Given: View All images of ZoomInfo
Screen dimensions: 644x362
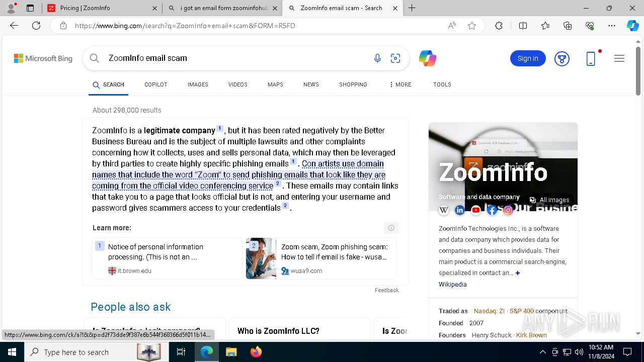Looking at the screenshot, I should (549, 200).
